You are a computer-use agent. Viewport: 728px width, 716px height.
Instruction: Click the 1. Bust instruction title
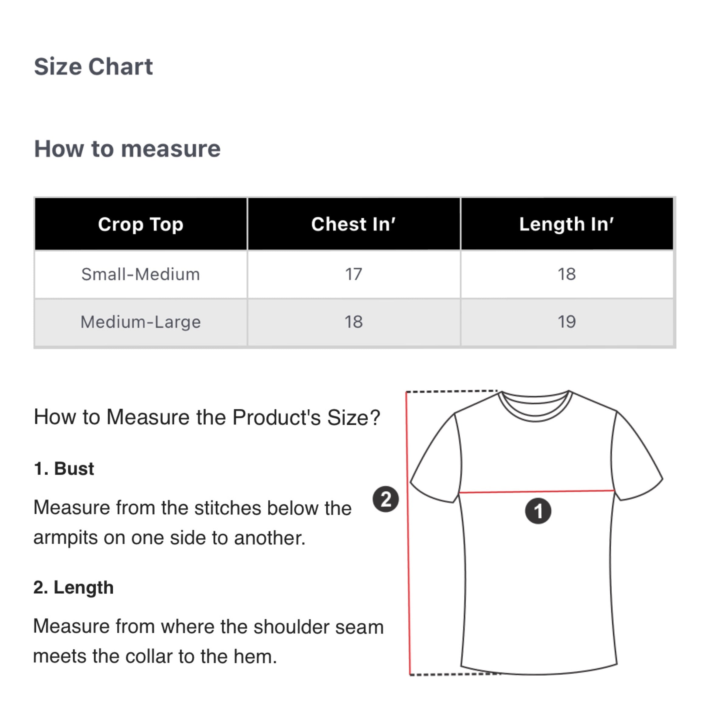point(64,469)
